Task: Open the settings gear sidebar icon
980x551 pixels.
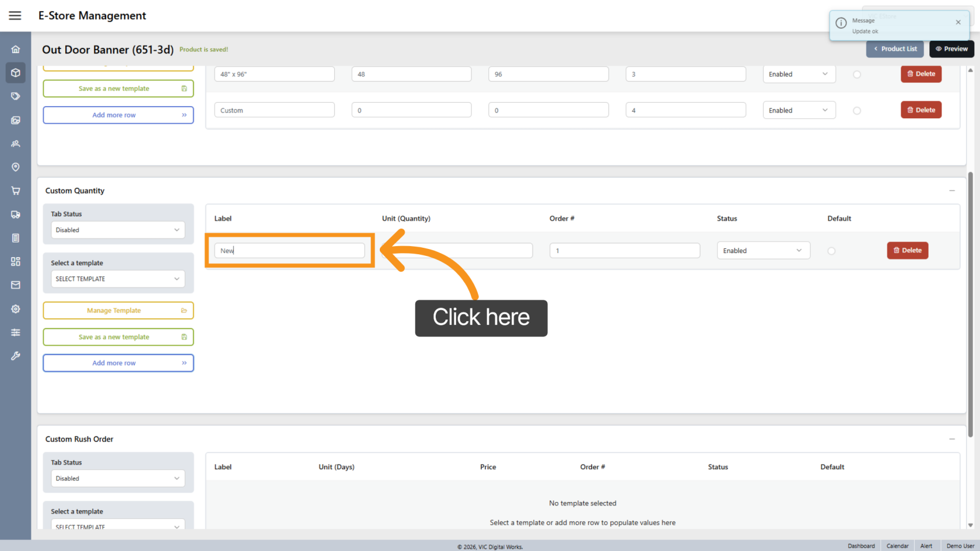Action: coord(16,309)
